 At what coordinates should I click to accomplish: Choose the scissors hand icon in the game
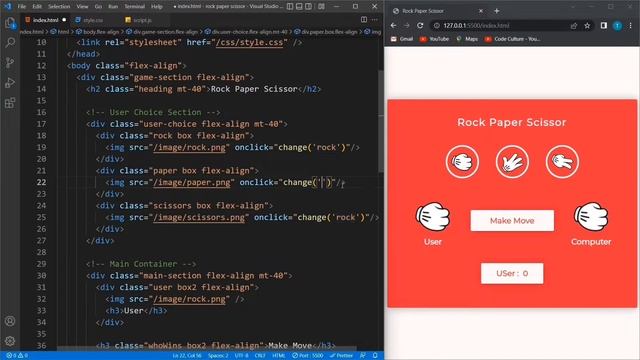[x=562, y=162]
